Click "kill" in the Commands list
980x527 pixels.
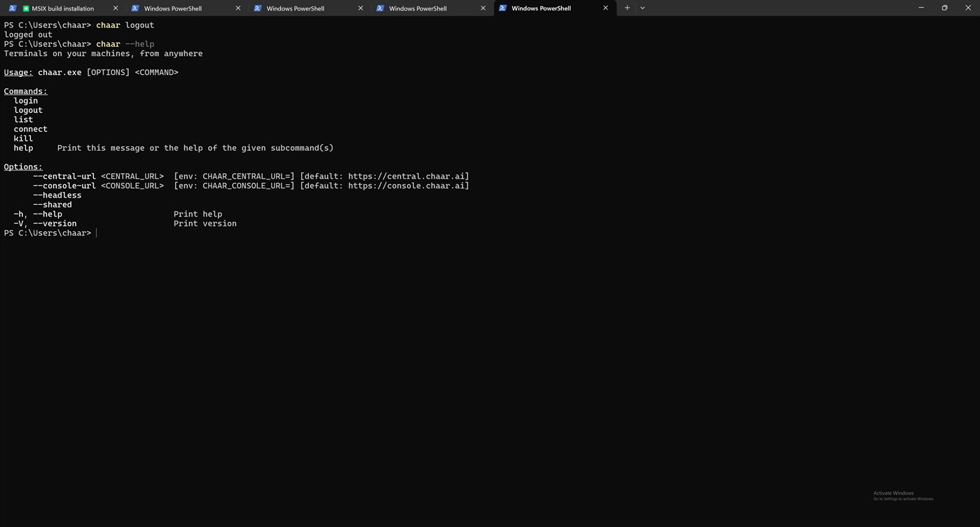click(x=23, y=139)
